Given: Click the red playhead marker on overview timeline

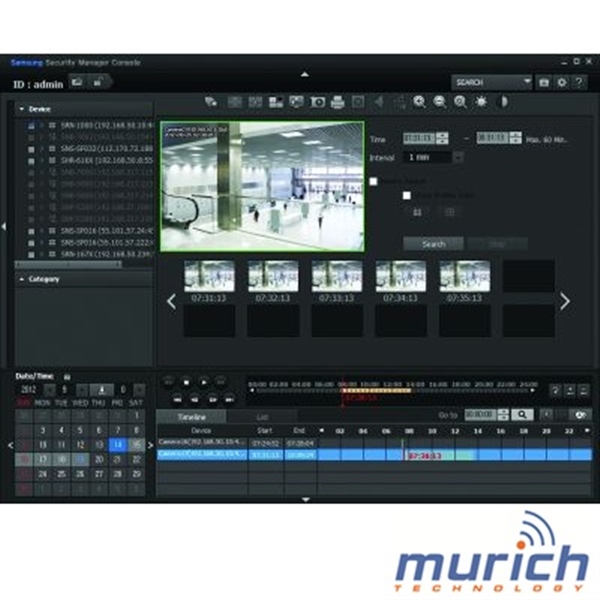Looking at the screenshot, I should pyautogui.click(x=342, y=391).
